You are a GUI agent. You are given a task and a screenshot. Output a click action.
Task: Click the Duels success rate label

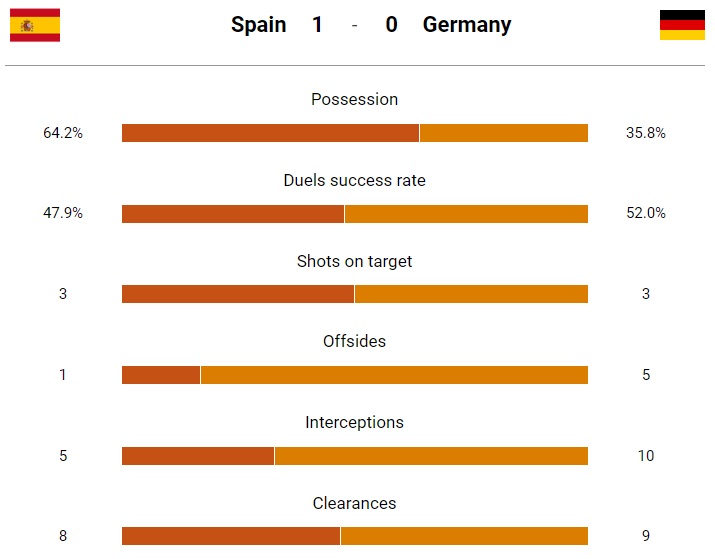tap(354, 180)
